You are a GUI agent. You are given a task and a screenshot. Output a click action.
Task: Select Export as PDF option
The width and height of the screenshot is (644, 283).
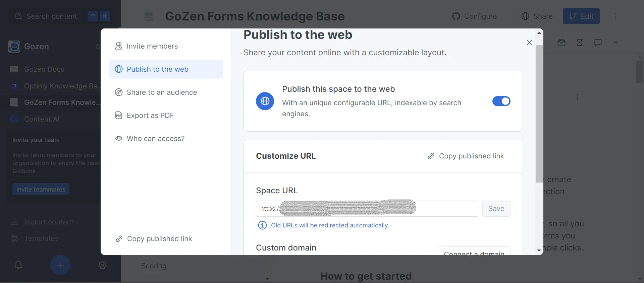click(x=150, y=115)
